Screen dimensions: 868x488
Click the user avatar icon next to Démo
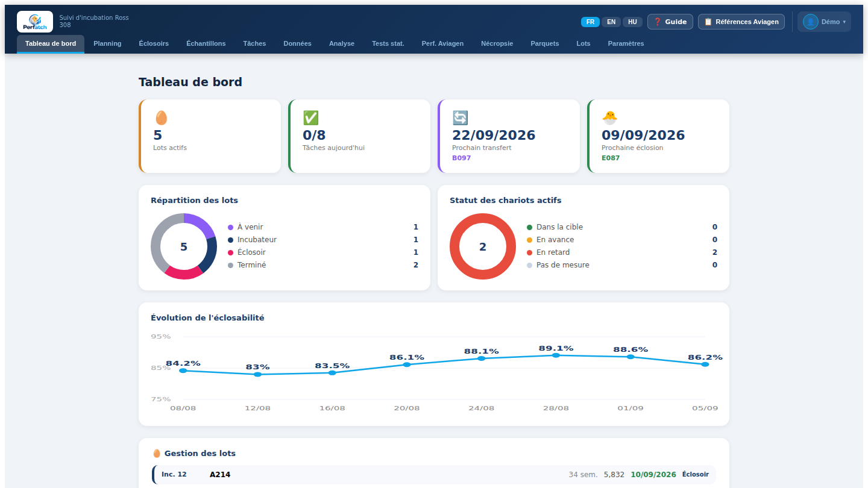pyautogui.click(x=810, y=22)
